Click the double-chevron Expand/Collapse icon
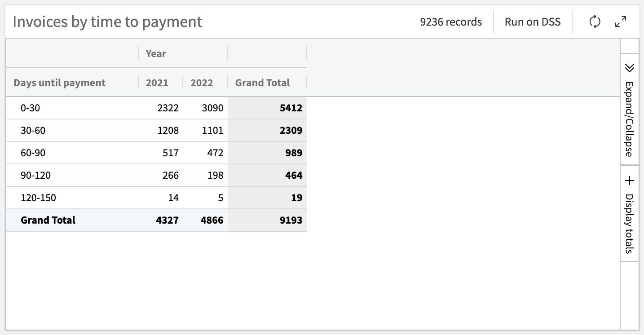The image size is (644, 335). click(629, 68)
